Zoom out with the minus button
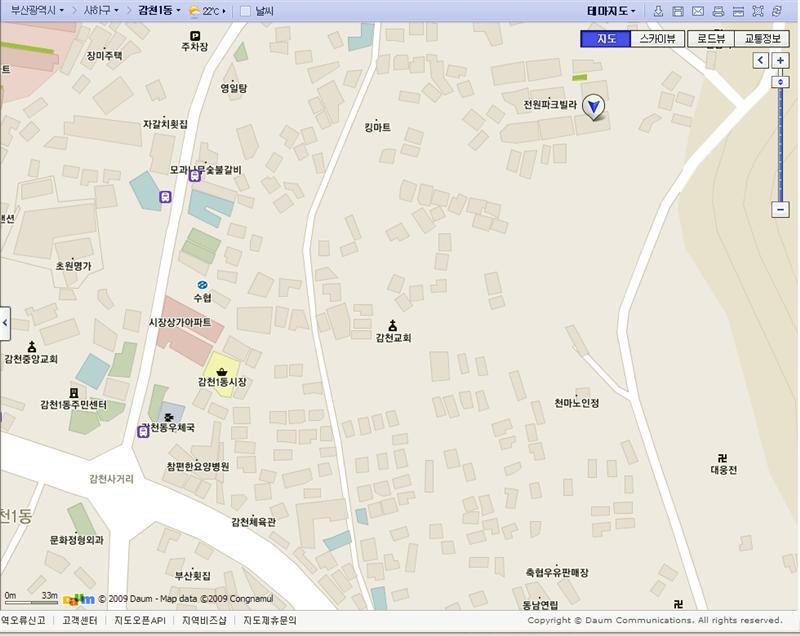Screen dimensions: 800x636 click(x=781, y=209)
